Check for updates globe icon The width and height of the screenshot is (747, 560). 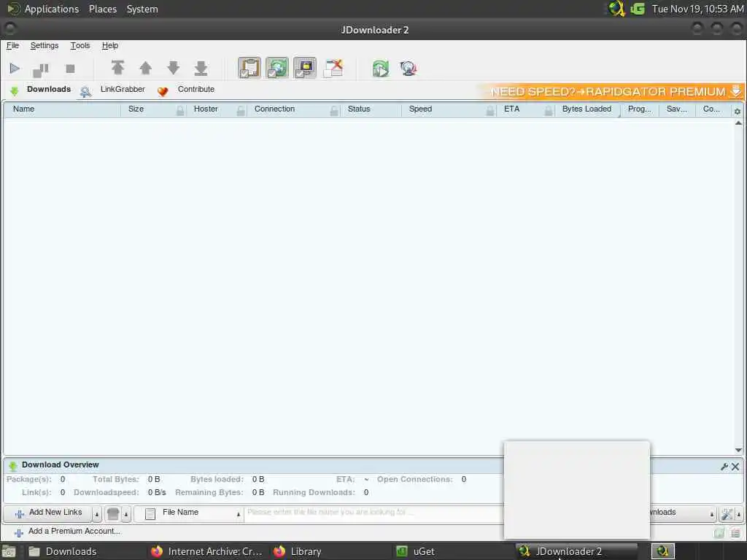409,69
